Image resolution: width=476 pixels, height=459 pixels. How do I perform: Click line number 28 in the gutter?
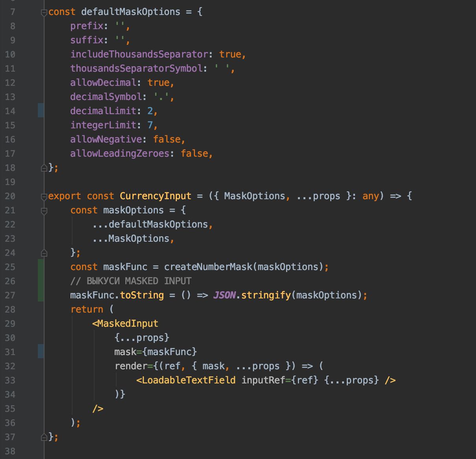click(x=10, y=309)
